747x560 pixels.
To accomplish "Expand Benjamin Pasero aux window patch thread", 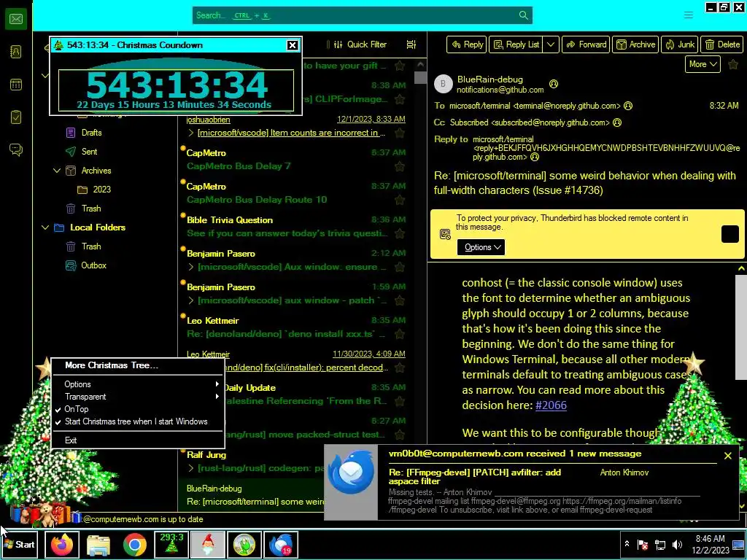I will (190, 300).
